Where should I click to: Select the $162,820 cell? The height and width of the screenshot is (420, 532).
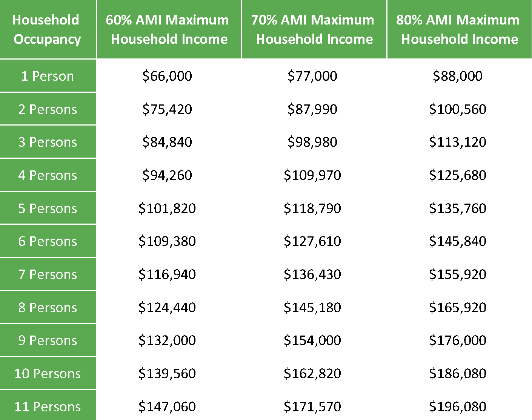click(x=312, y=373)
